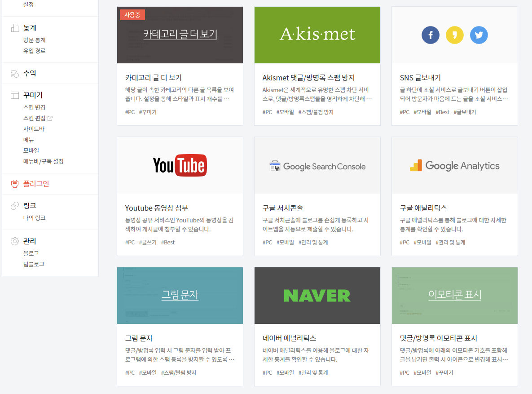Click the Facebook circle icon
Viewport: 532px width, 394px height.
point(430,35)
